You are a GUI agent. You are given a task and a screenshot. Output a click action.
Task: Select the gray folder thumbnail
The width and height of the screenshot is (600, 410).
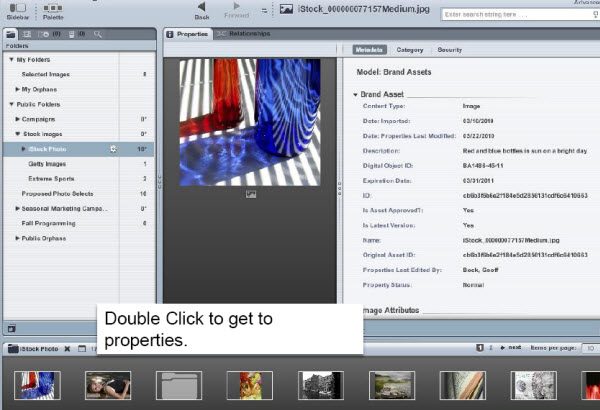click(179, 385)
